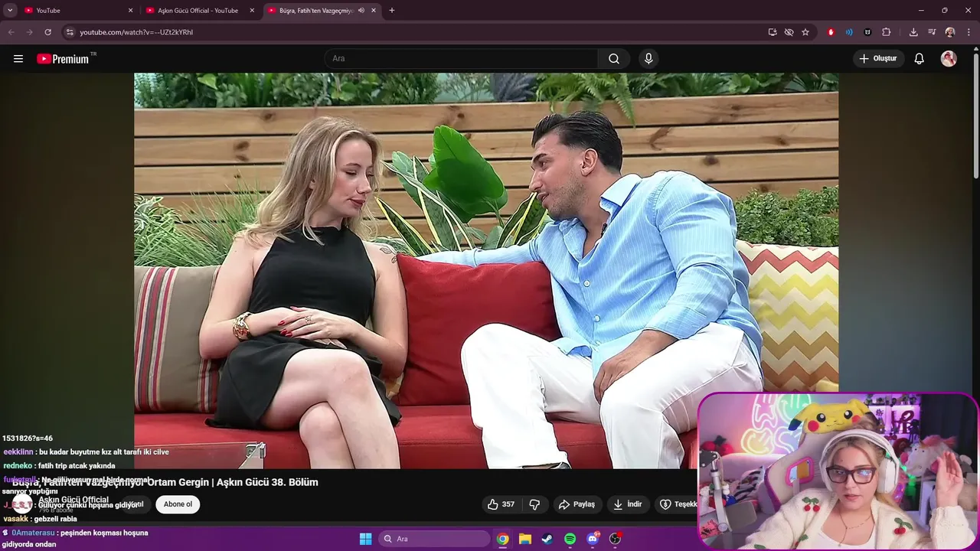Close the Aşkın Gücü Official tab
This screenshot has height=551, width=980.
[x=252, y=11]
